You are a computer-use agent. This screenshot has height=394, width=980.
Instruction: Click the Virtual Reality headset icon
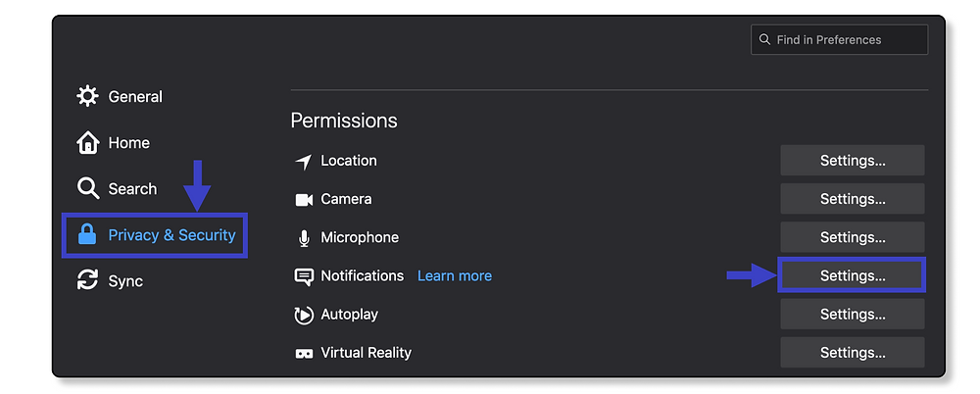click(x=304, y=354)
